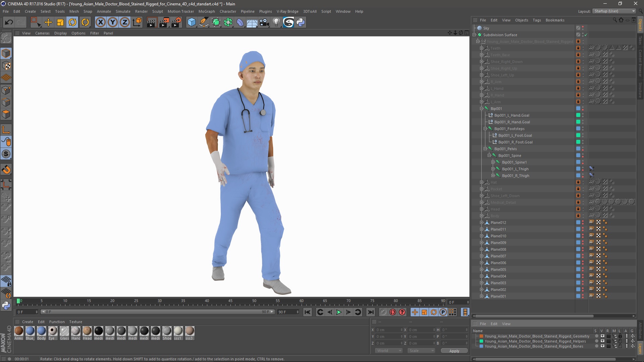Click the Apply coordinates button
Image resolution: width=644 pixels, height=362 pixels.
coord(454,351)
